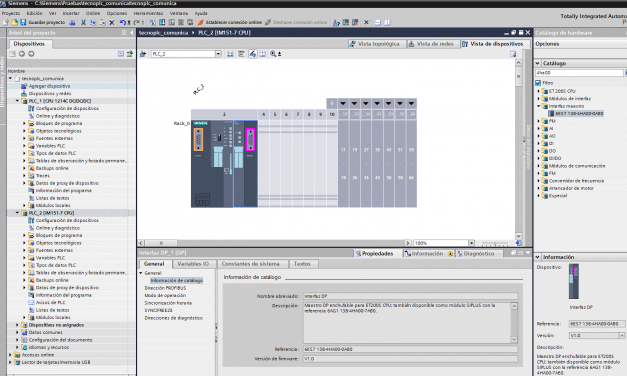627x376 pixels.
Task: Click Deshacer conexión online button
Action: click(296, 22)
